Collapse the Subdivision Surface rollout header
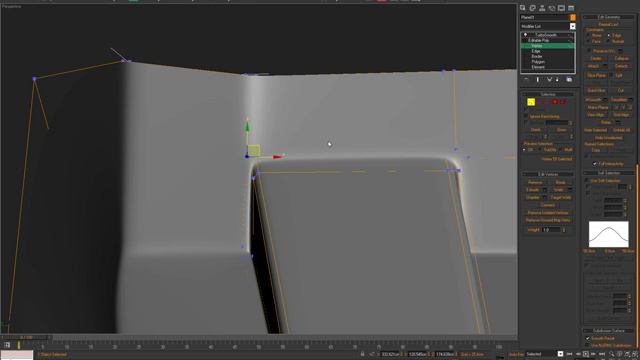The width and height of the screenshot is (640, 360). tap(609, 331)
